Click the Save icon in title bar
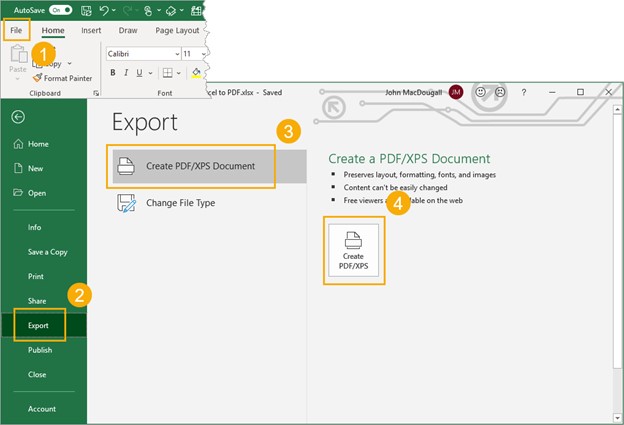This screenshot has height=425, width=624. [86, 11]
